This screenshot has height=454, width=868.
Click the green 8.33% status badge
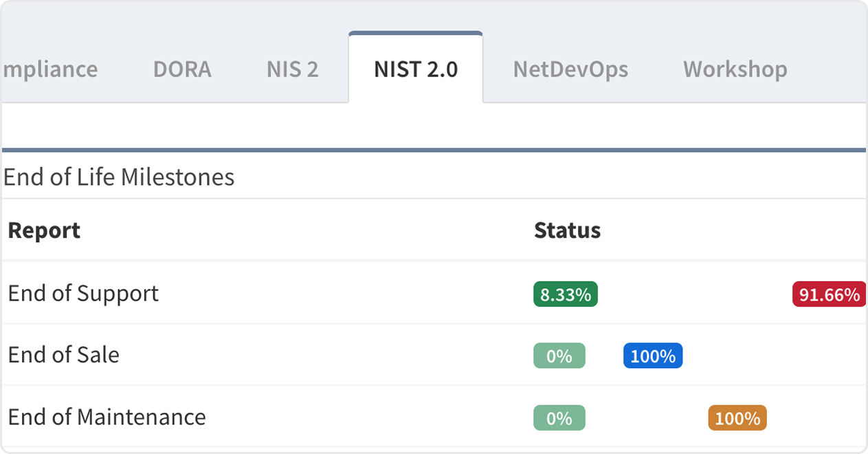[565, 294]
